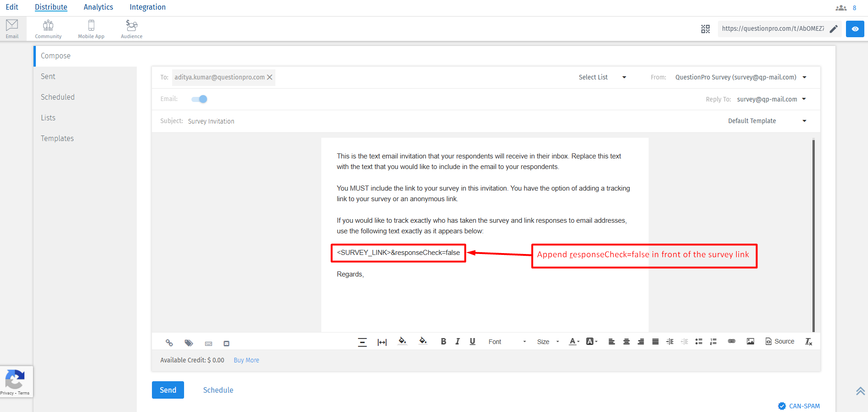This screenshot has height=412, width=868.
Task: Open the Reply To address dropdown
Action: tap(772, 99)
